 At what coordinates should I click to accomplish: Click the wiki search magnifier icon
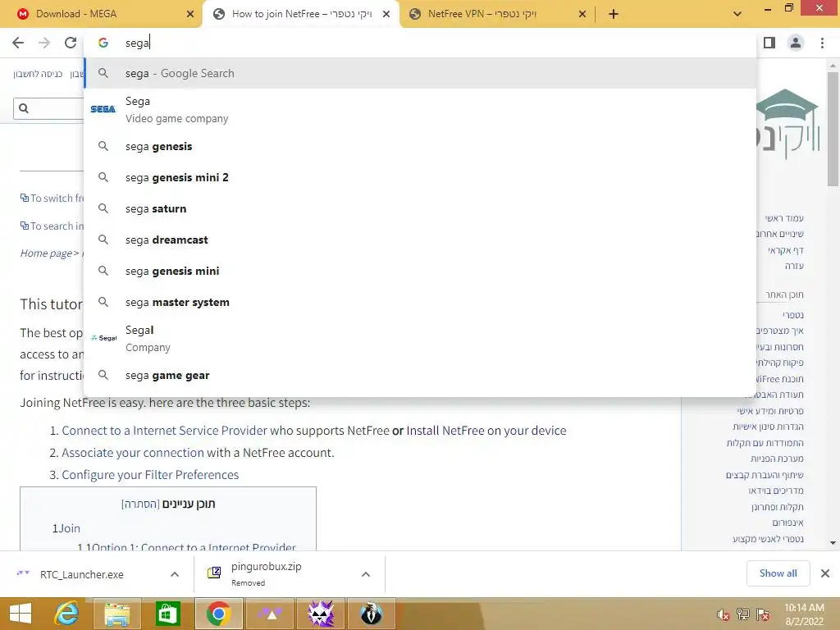pyautogui.click(x=24, y=108)
